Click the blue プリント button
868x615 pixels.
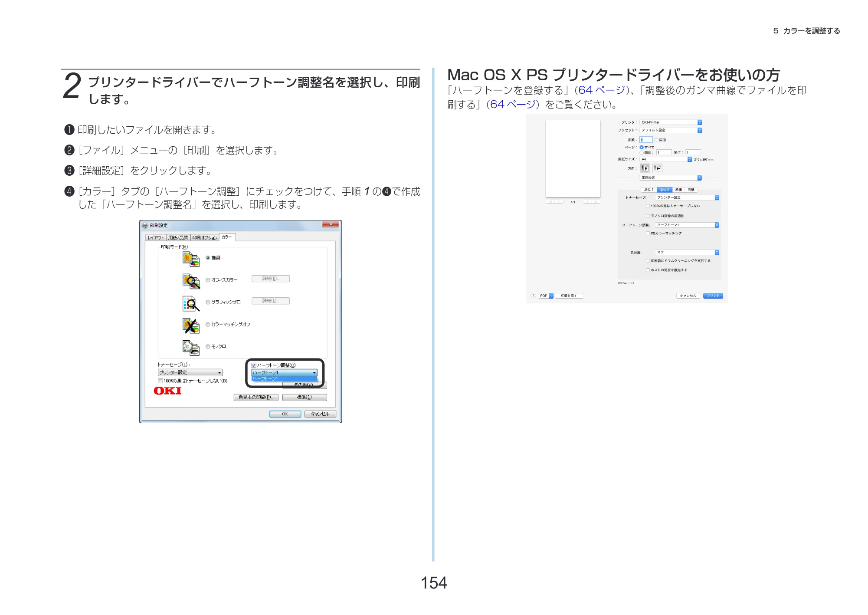tap(713, 296)
